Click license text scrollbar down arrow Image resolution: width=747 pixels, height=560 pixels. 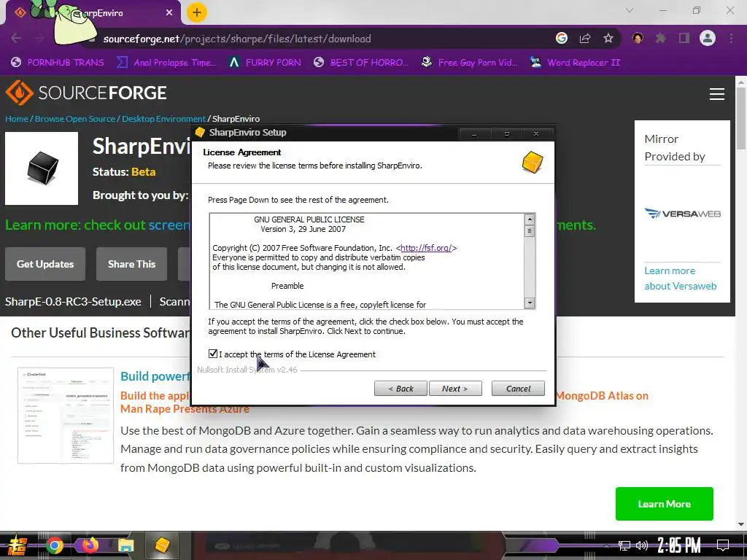click(530, 303)
